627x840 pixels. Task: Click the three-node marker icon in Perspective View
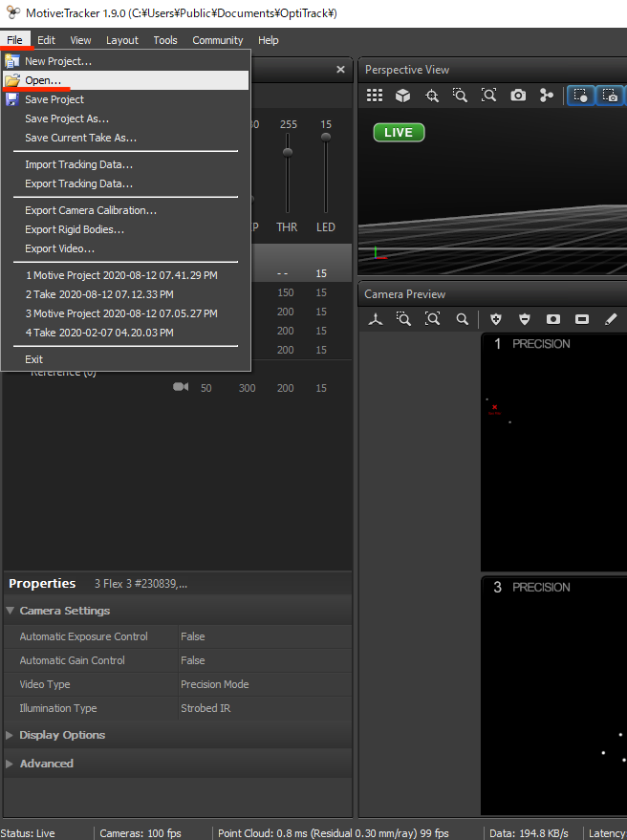coord(546,96)
